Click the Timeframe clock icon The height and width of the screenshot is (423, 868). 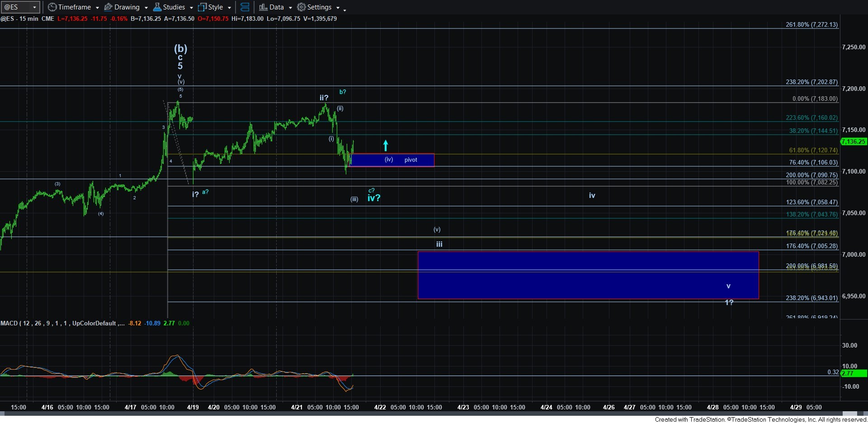pos(52,7)
